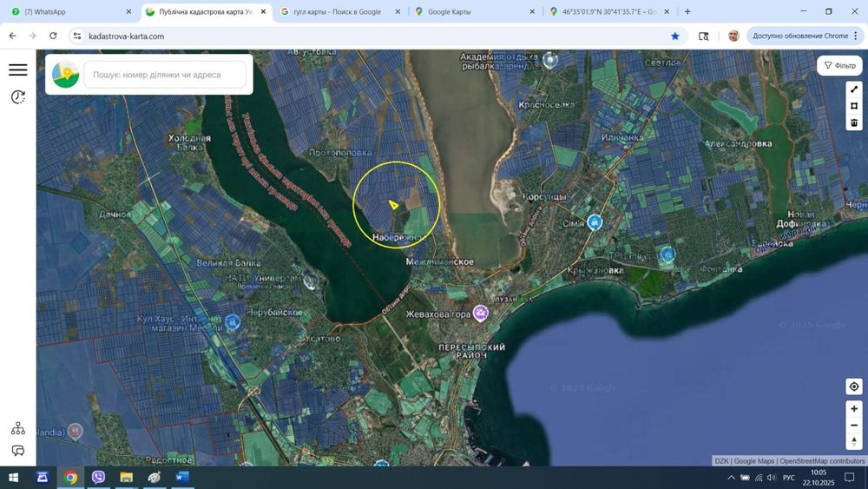Click the Набережное village label

(398, 237)
